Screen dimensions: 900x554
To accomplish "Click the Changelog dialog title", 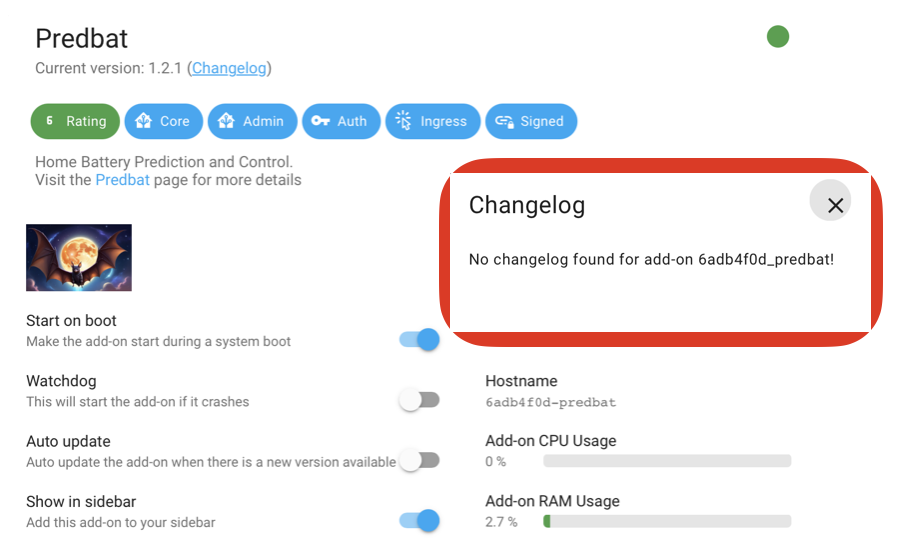I will [x=527, y=205].
